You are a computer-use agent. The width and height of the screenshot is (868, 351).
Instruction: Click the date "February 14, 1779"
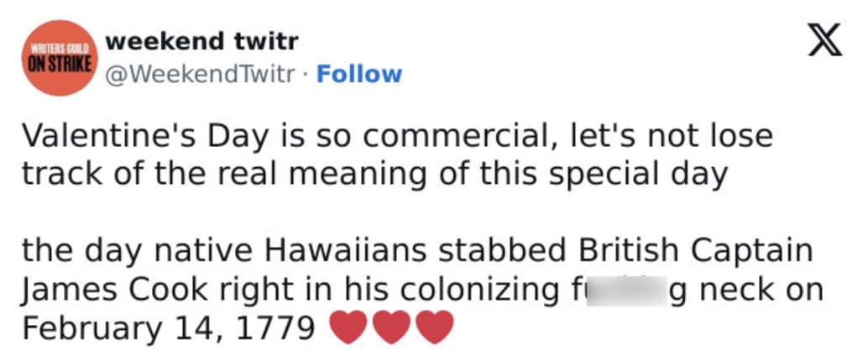[x=169, y=327]
